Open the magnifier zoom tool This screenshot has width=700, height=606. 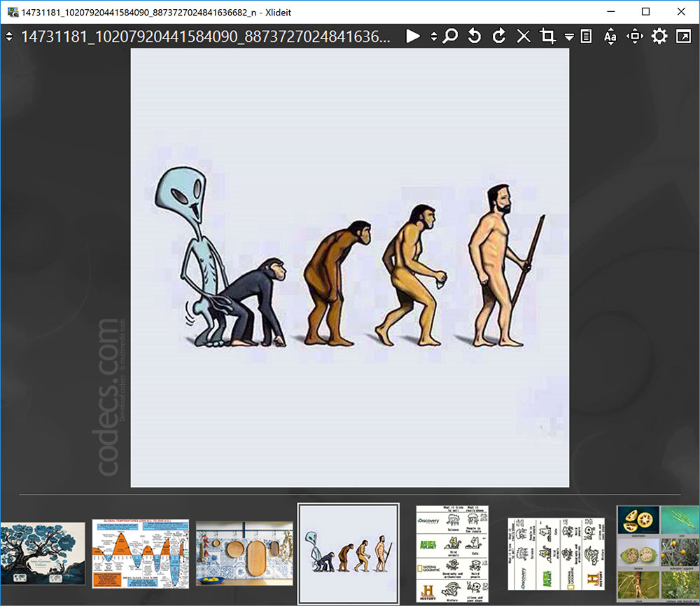(x=450, y=36)
